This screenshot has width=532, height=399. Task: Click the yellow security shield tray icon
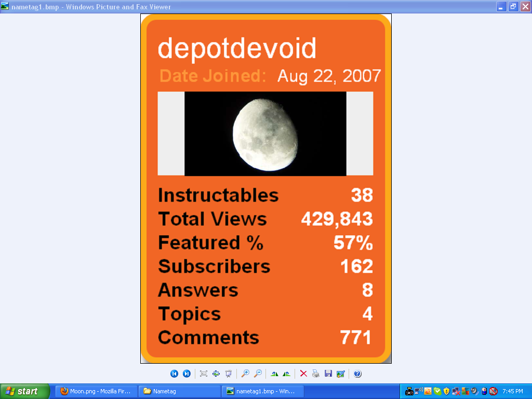coord(446,391)
